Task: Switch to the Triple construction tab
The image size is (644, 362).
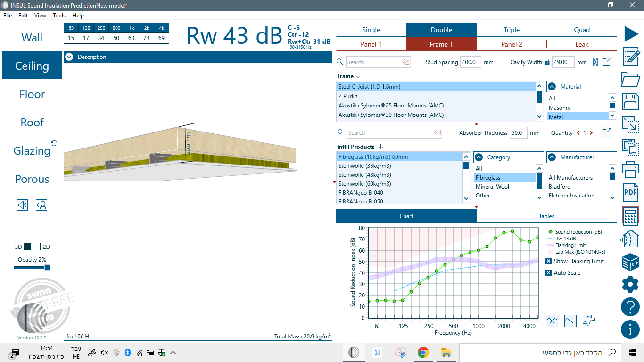Action: [x=512, y=30]
